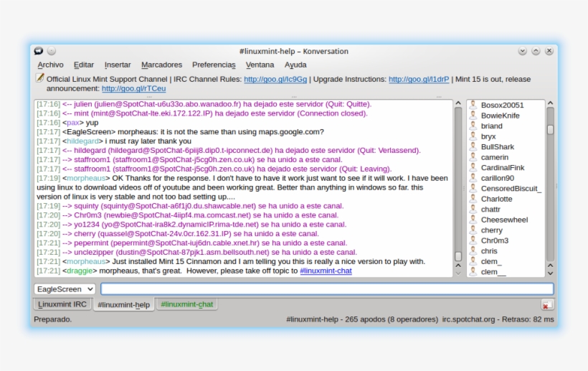Screen dimensions: 588x371
Task: Close the current tab with red X icon
Action: click(x=546, y=305)
